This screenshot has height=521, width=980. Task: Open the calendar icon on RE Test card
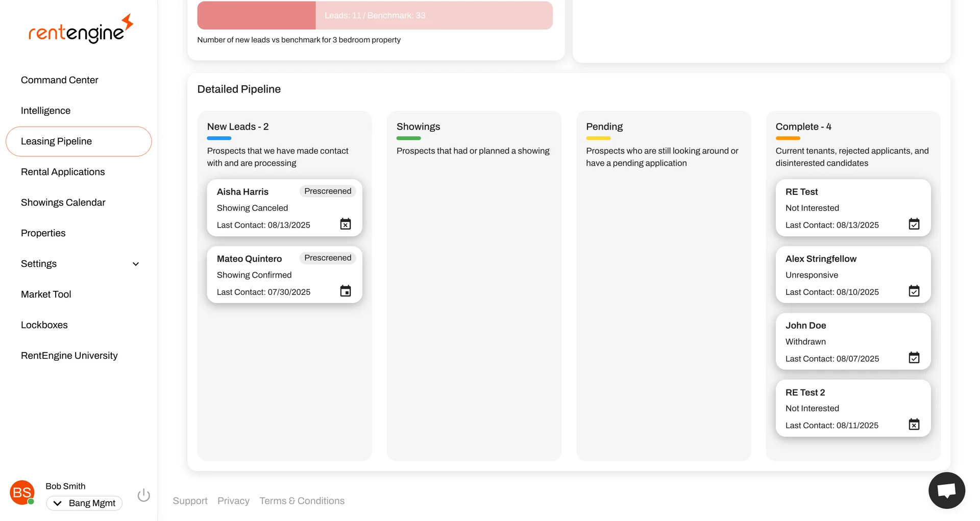(x=914, y=224)
